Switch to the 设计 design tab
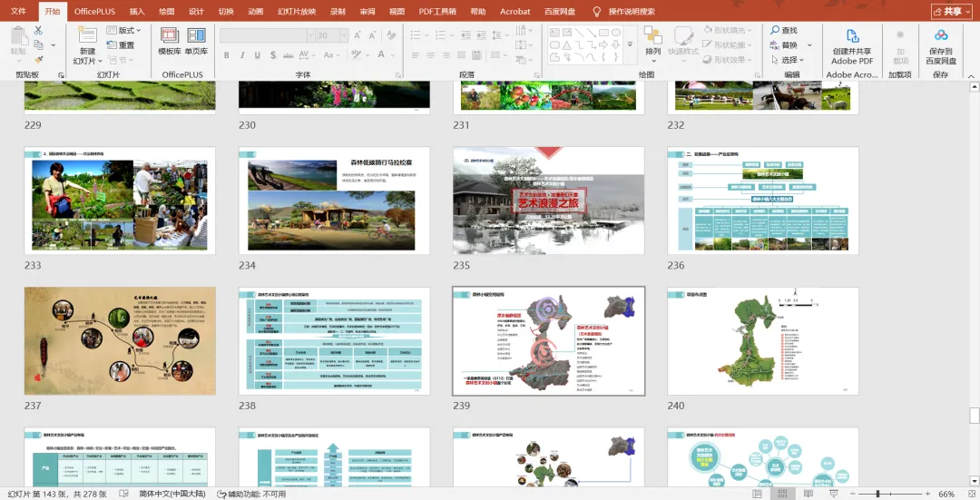This screenshot has height=500, width=980. 196,11
